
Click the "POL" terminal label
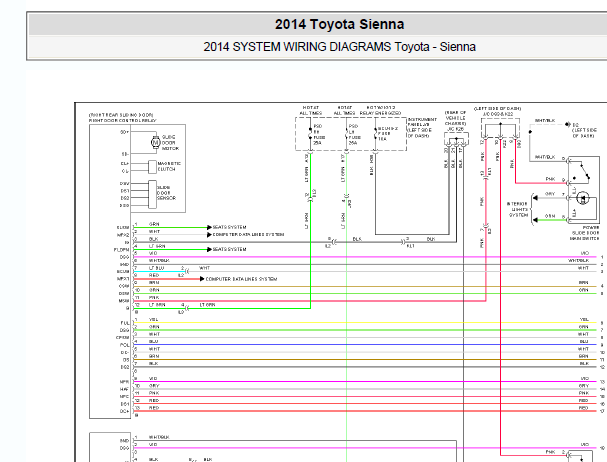point(124,345)
